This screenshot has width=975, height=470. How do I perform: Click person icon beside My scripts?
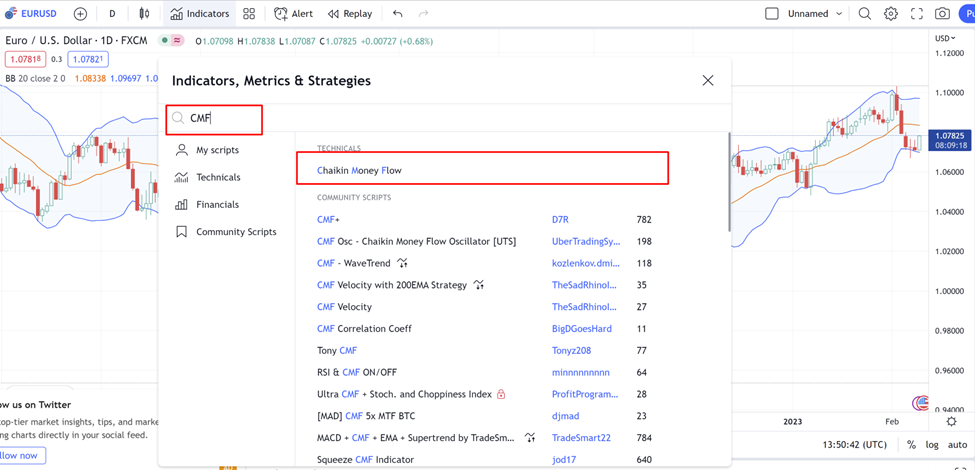pyautogui.click(x=182, y=150)
